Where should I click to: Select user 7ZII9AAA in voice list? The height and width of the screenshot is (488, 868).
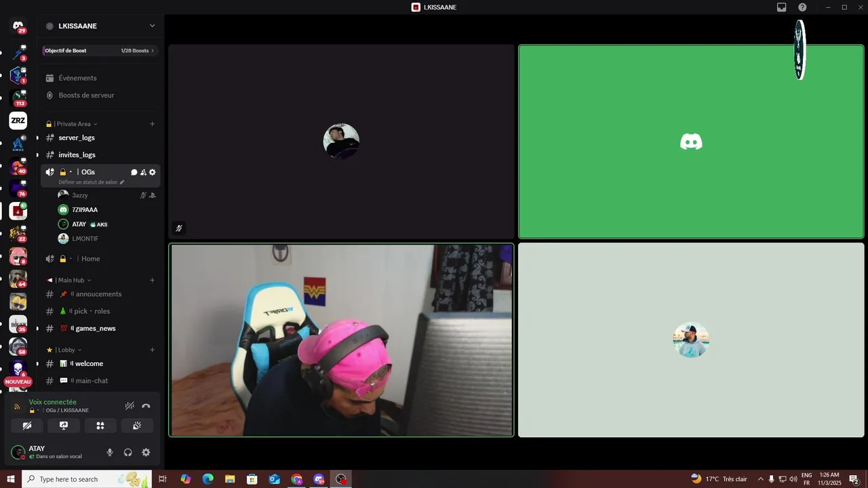(107, 209)
